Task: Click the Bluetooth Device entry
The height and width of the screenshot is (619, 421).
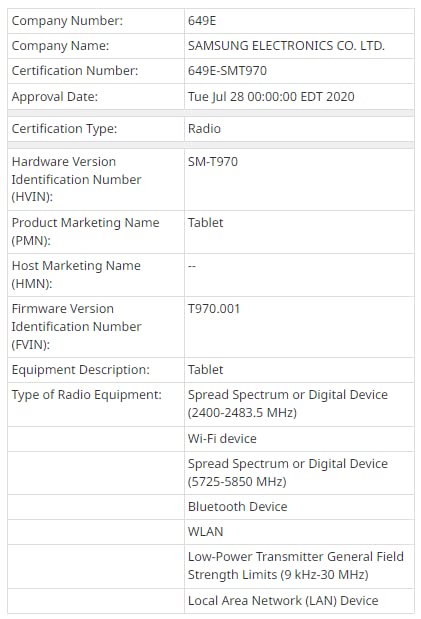Action: click(237, 507)
